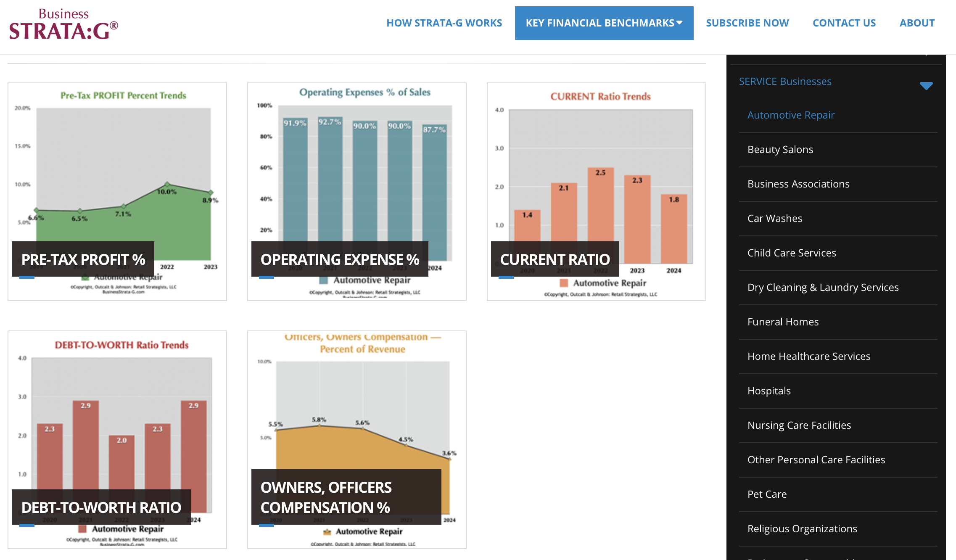The image size is (956, 560).
Task: Open the How Strata-G Works page
Action: click(444, 23)
